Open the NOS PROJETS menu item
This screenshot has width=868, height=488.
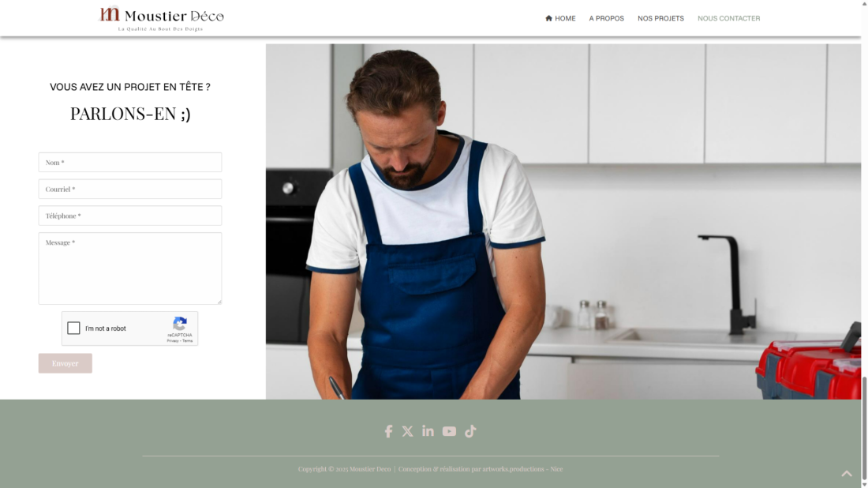660,18
